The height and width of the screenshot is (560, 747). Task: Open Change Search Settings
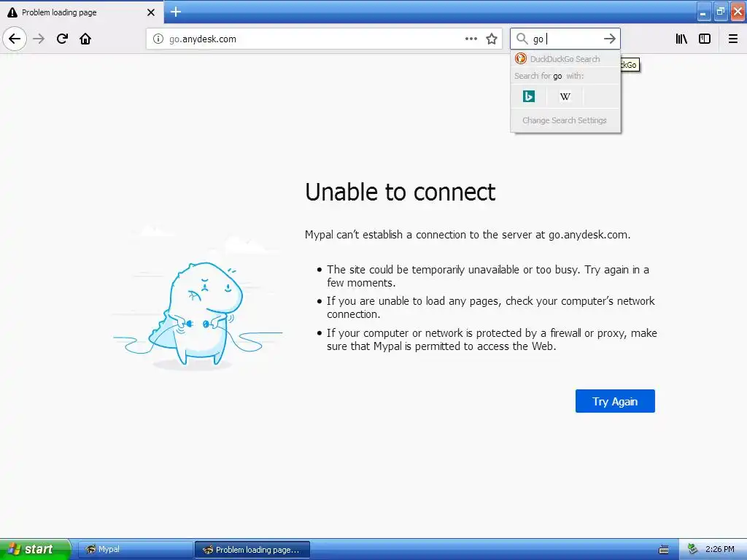click(x=565, y=120)
